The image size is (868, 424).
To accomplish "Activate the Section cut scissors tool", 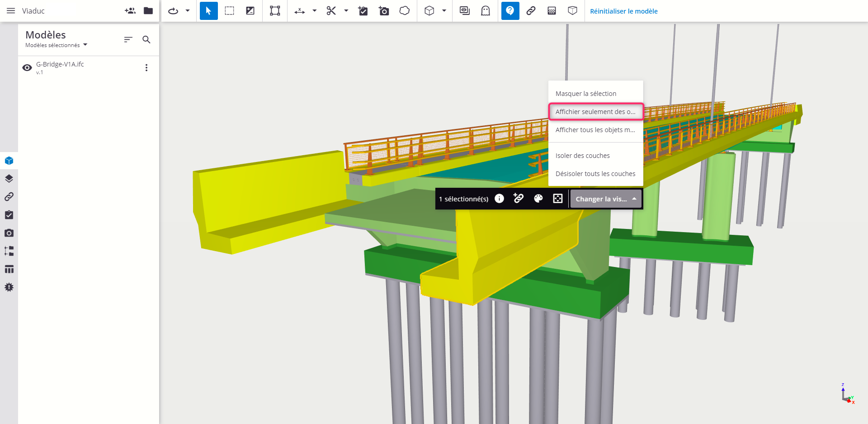I will (331, 11).
